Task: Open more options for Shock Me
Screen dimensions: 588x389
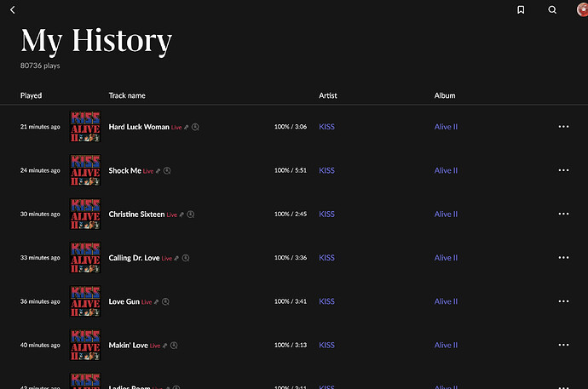Action: (x=563, y=170)
